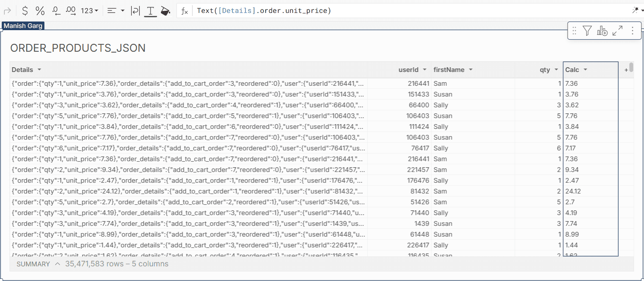Click the ORDER_PRODUCTS_JSON table title
Screen dimensions: 644x281
click(x=78, y=48)
